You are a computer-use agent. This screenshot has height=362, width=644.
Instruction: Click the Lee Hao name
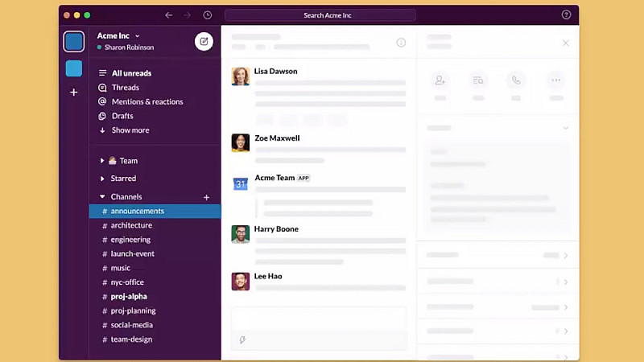268,276
